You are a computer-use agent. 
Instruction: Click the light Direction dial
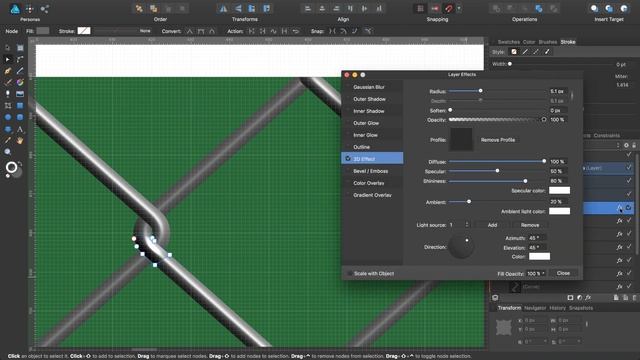tap(461, 247)
